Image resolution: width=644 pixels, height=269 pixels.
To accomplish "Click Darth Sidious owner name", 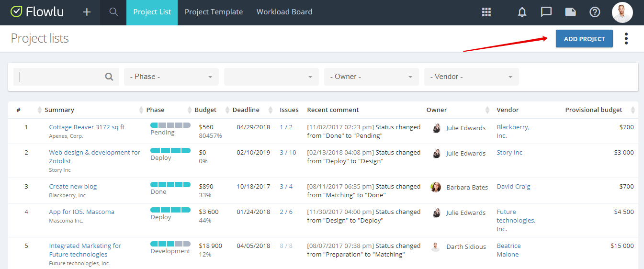I will pyautogui.click(x=466, y=247).
